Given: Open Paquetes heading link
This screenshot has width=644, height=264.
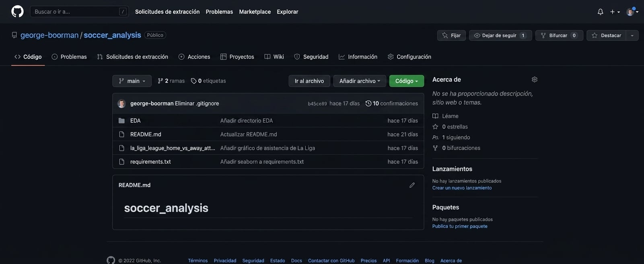Looking at the screenshot, I should (446, 207).
